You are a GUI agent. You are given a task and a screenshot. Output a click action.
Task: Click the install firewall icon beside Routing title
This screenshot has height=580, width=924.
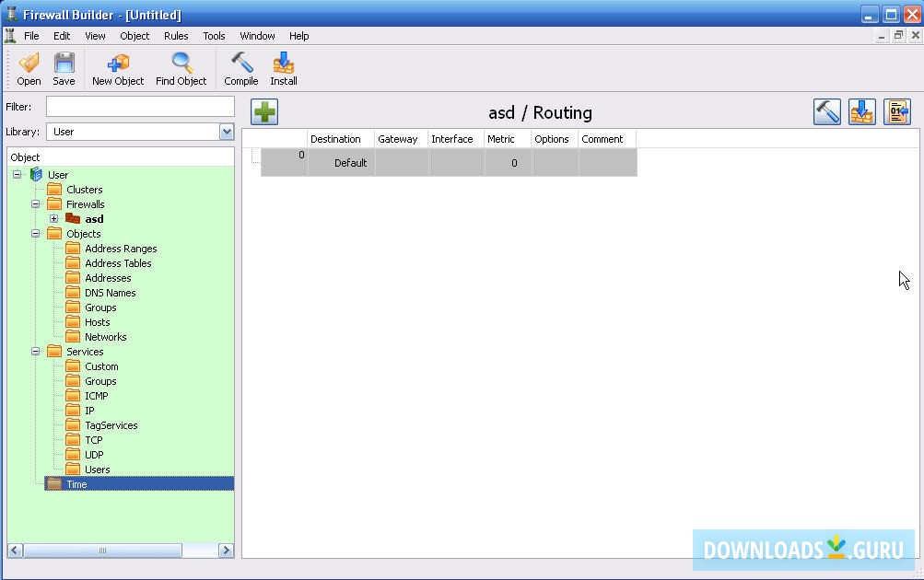click(862, 112)
